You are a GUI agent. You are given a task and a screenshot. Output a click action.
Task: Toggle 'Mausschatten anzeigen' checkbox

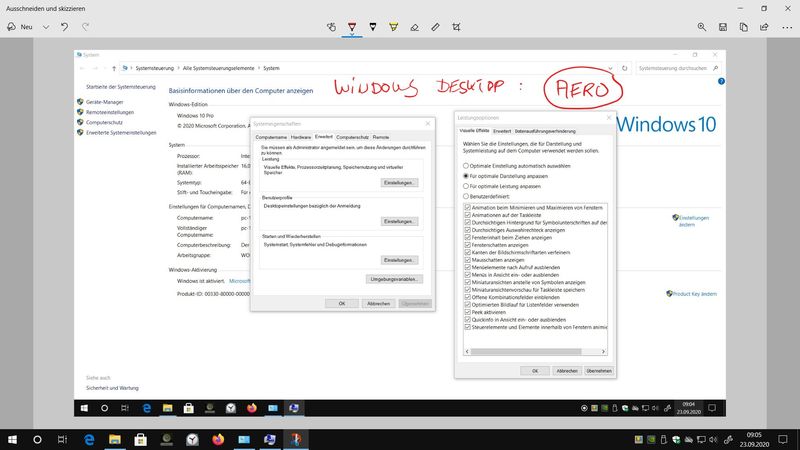tap(467, 260)
